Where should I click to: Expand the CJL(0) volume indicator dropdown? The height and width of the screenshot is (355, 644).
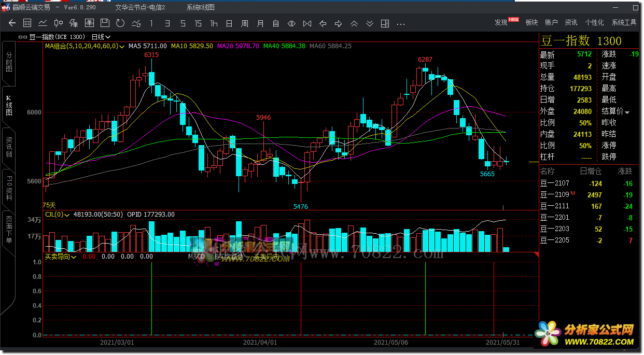click(x=57, y=214)
